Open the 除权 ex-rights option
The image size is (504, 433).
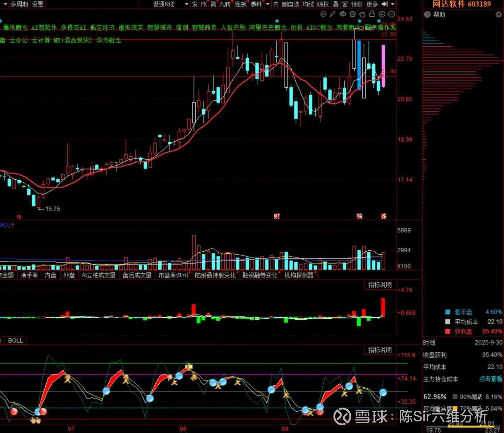point(323,4)
